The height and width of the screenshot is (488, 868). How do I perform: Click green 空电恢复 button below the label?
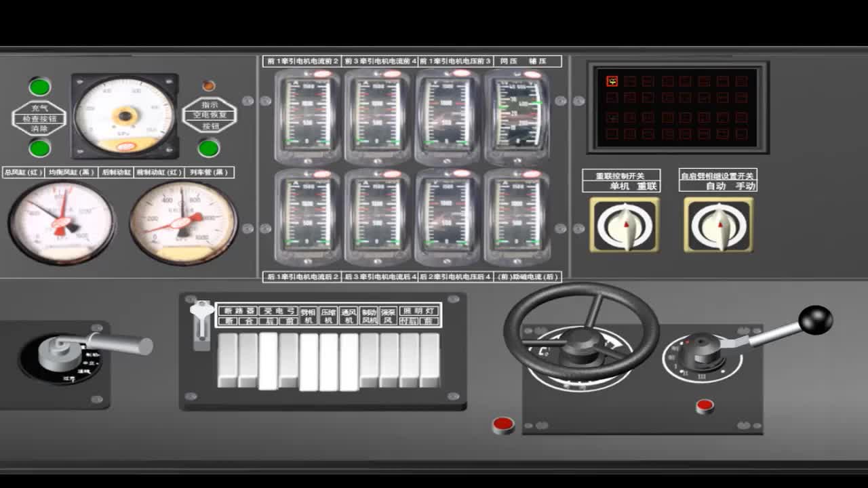tap(208, 148)
